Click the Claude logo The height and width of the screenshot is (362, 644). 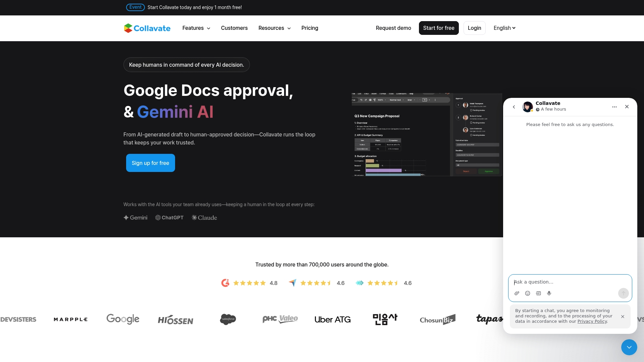coord(204,218)
